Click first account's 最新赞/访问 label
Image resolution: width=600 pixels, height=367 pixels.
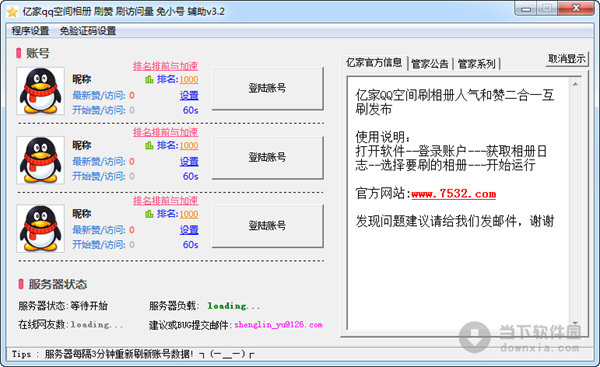pyautogui.click(x=99, y=95)
